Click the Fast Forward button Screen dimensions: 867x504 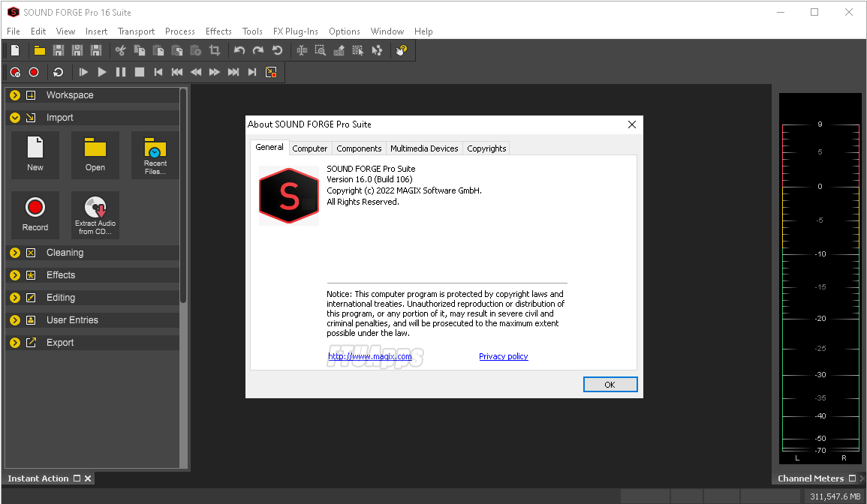pyautogui.click(x=215, y=72)
